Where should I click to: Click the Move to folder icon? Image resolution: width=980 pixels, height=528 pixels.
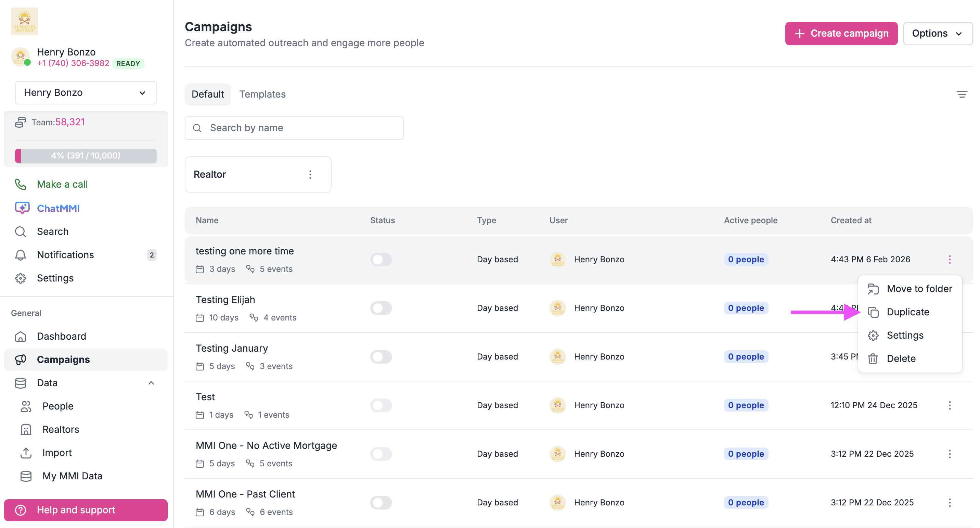pyautogui.click(x=873, y=289)
